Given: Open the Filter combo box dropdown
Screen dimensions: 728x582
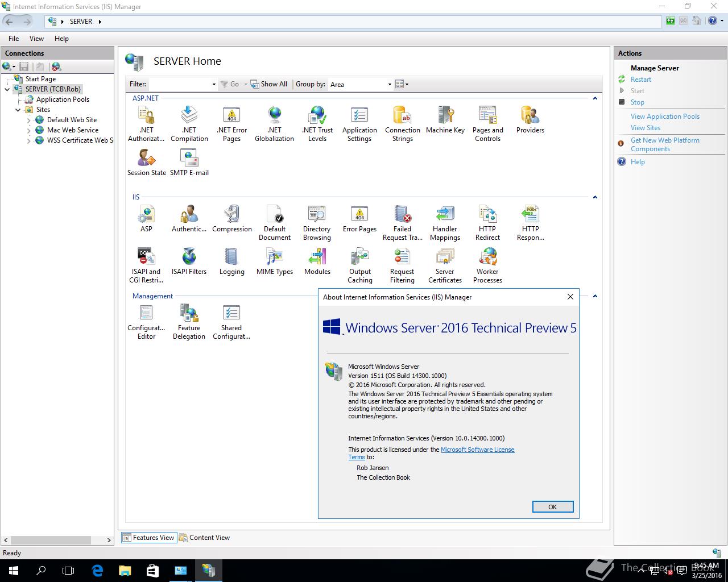Looking at the screenshot, I should pos(214,84).
